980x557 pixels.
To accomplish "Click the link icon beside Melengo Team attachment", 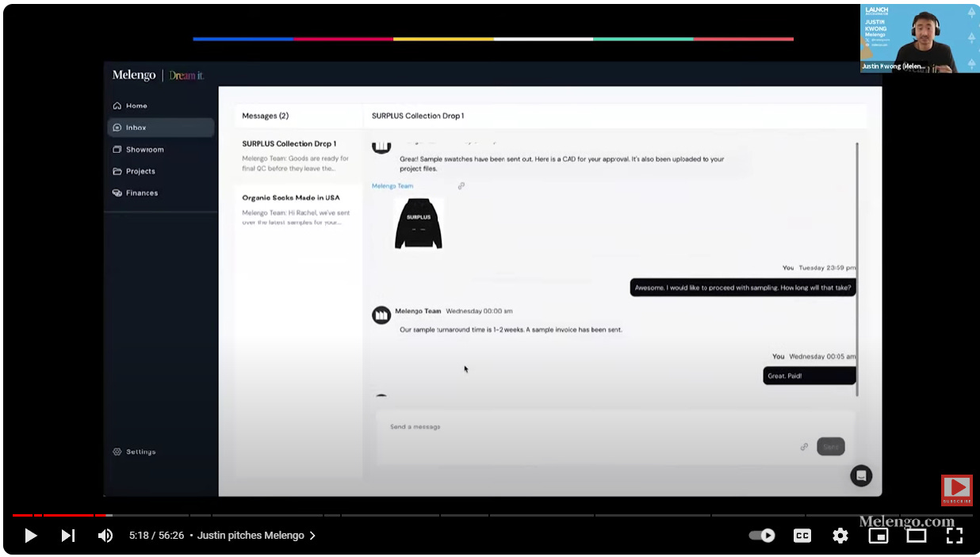I will coord(461,186).
